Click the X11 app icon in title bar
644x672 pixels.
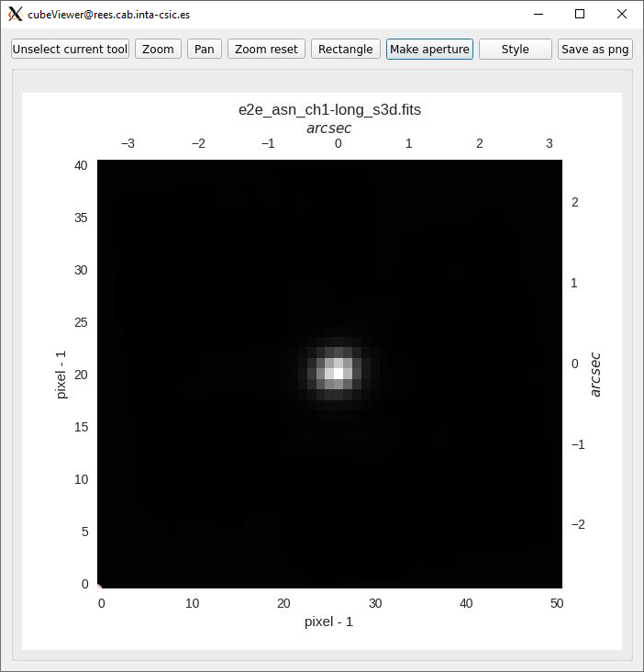(16, 14)
